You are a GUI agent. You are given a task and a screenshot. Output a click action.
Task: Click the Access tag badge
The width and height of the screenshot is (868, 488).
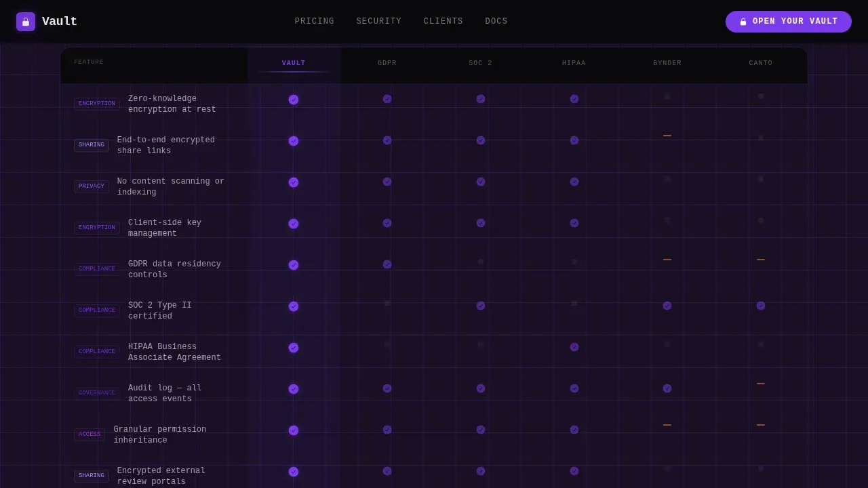point(90,434)
